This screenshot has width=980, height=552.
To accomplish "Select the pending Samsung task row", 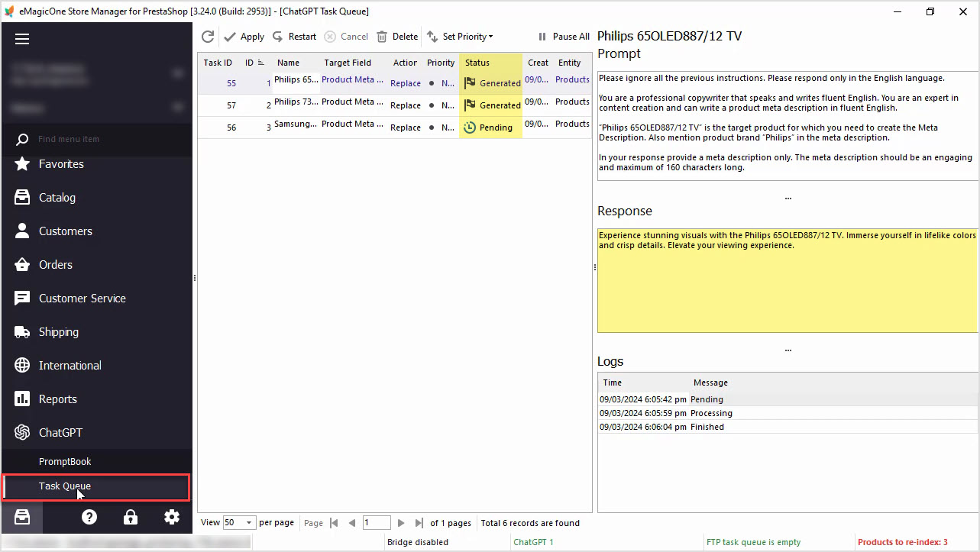I will click(x=395, y=128).
